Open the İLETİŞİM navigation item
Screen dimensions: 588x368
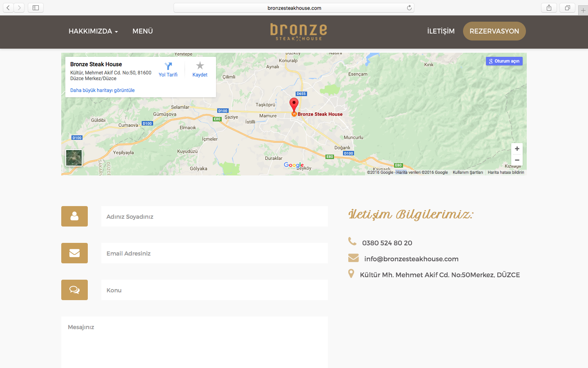tap(441, 31)
